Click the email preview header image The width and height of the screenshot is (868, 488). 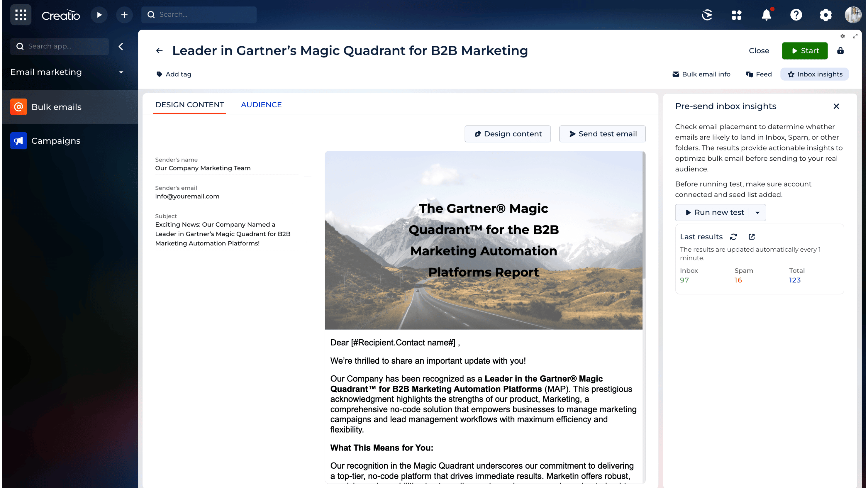coord(484,240)
